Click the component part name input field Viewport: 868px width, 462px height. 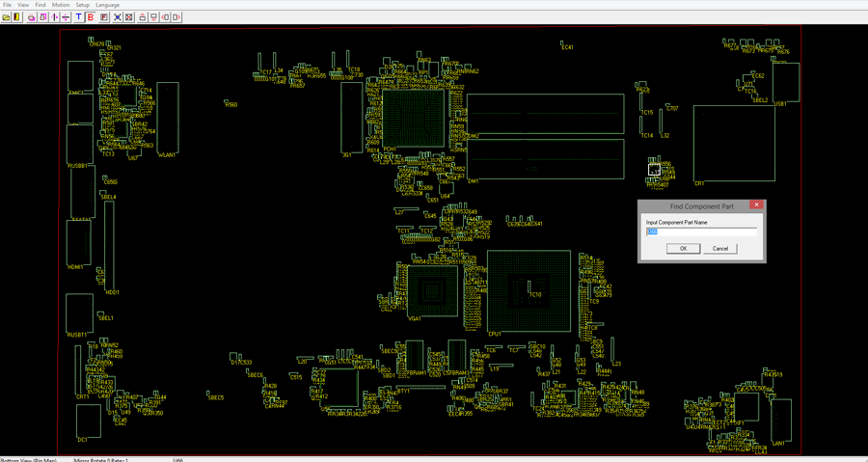click(x=701, y=231)
